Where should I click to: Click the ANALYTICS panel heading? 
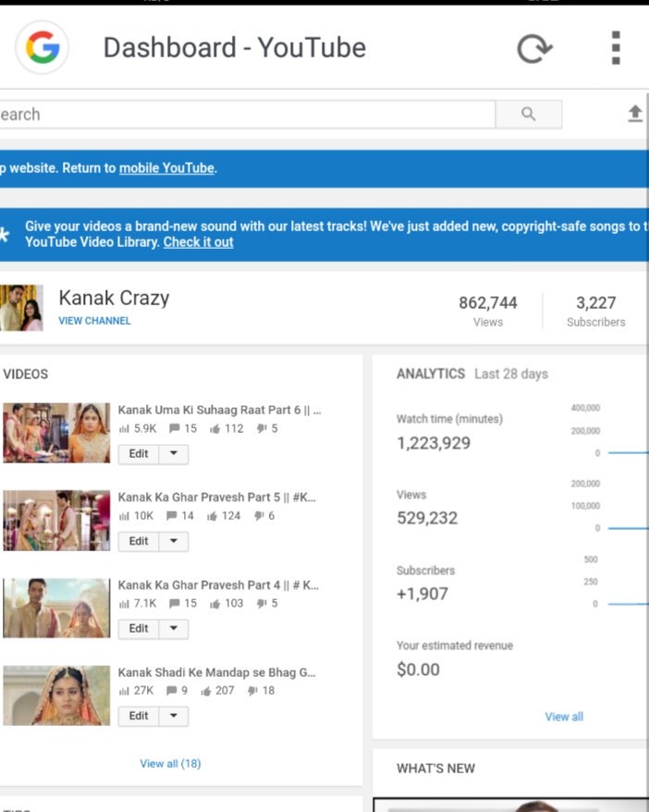431,374
